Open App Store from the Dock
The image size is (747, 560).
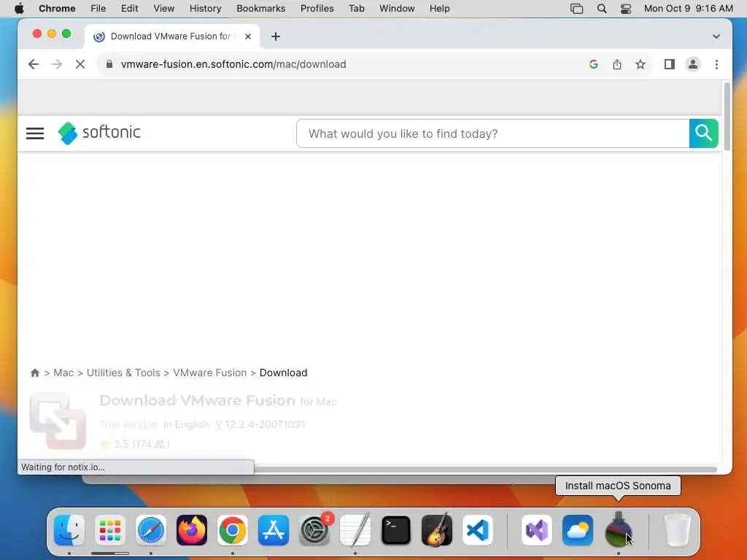click(x=274, y=530)
